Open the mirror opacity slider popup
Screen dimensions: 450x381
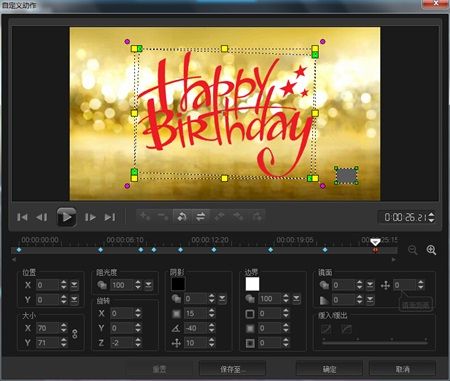click(x=370, y=285)
